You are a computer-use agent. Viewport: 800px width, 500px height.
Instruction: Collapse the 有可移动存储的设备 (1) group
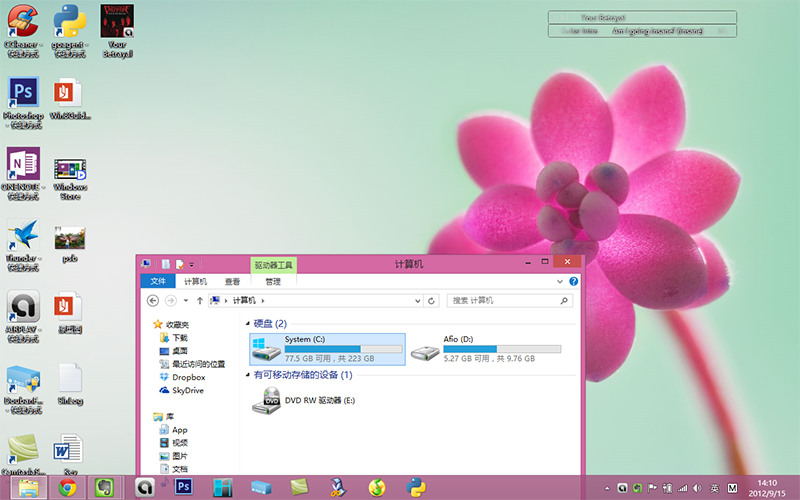[x=248, y=375]
